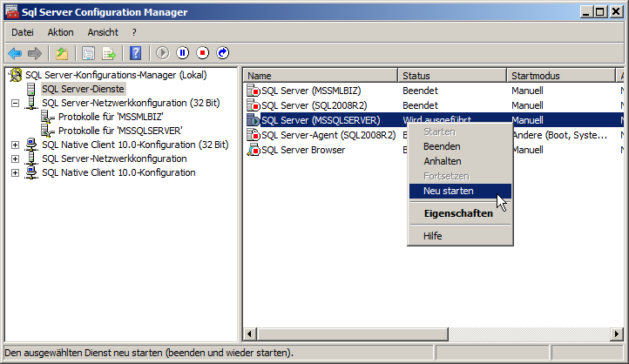Click the running SQL Server (MSSQLSERVER) service icon

click(254, 120)
